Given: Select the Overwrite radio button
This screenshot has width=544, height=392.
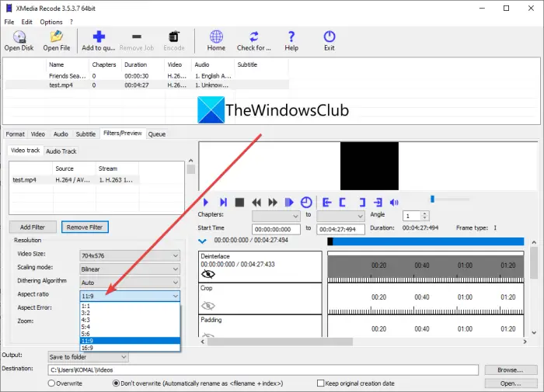Looking at the screenshot, I should click(51, 383).
